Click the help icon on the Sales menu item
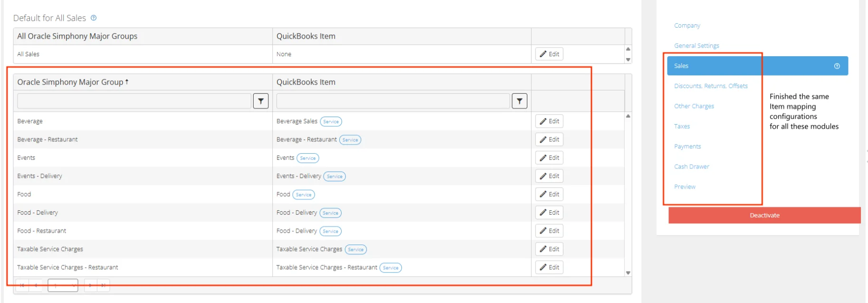The image size is (868, 303). [837, 66]
